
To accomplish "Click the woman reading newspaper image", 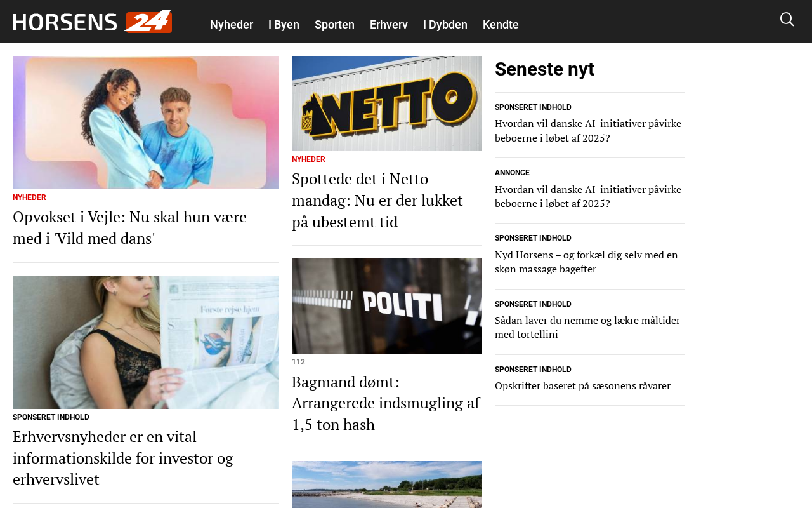I will coord(146,342).
